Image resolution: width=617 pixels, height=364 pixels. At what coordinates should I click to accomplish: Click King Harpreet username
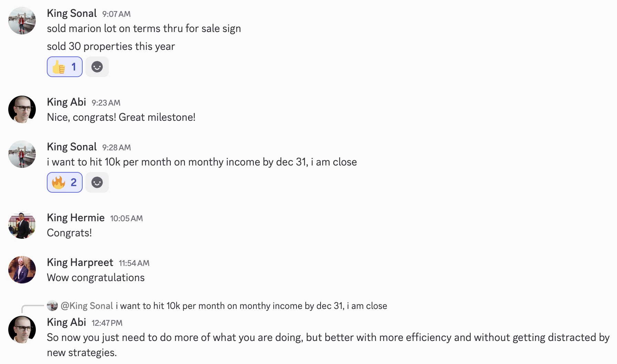(80, 263)
